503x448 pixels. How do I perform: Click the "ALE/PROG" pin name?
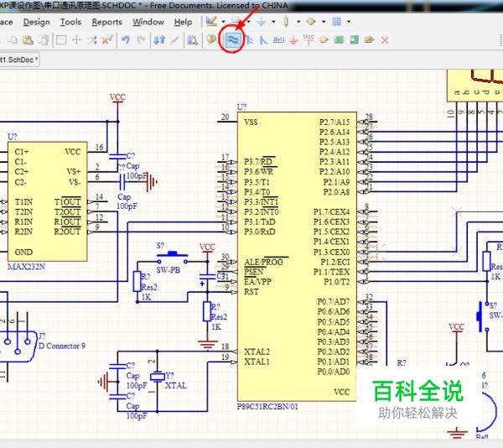(264, 262)
